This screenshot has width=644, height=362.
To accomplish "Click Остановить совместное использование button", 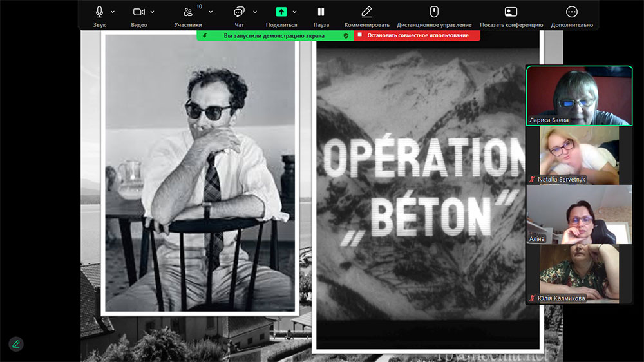I will 417,35.
